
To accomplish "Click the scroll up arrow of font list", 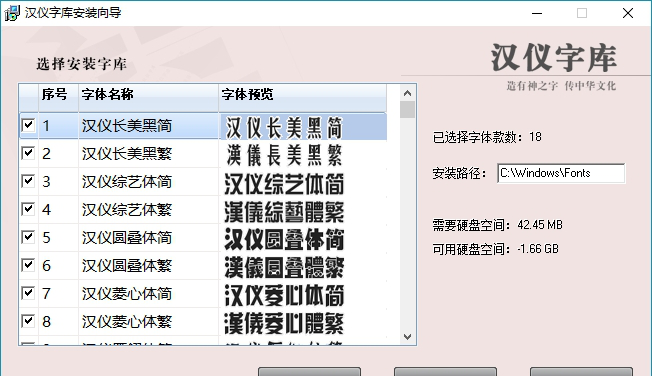I will click(408, 93).
